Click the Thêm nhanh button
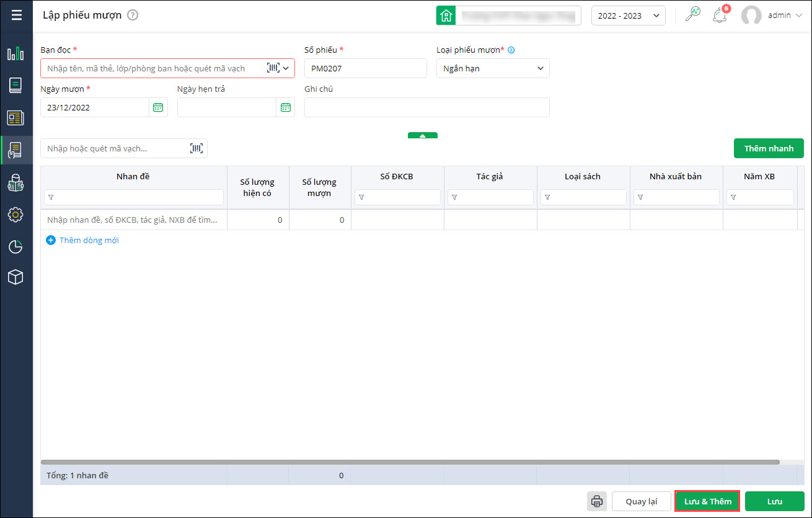 [769, 148]
